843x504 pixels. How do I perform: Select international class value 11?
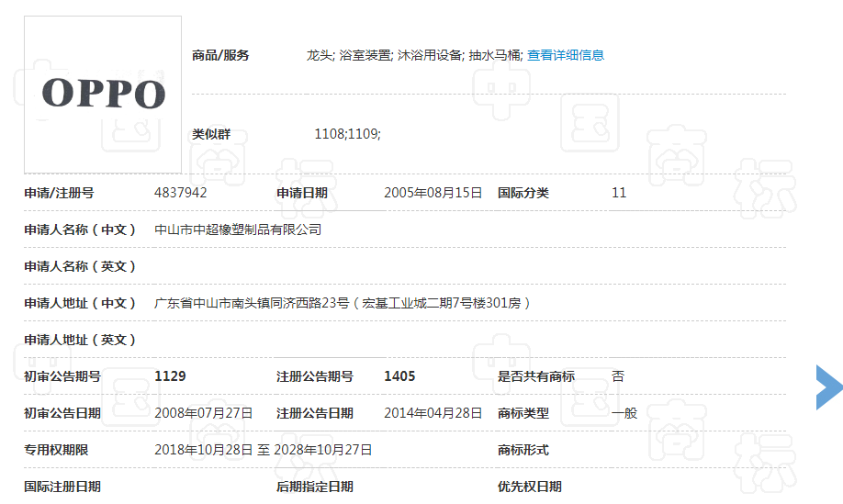tap(619, 193)
